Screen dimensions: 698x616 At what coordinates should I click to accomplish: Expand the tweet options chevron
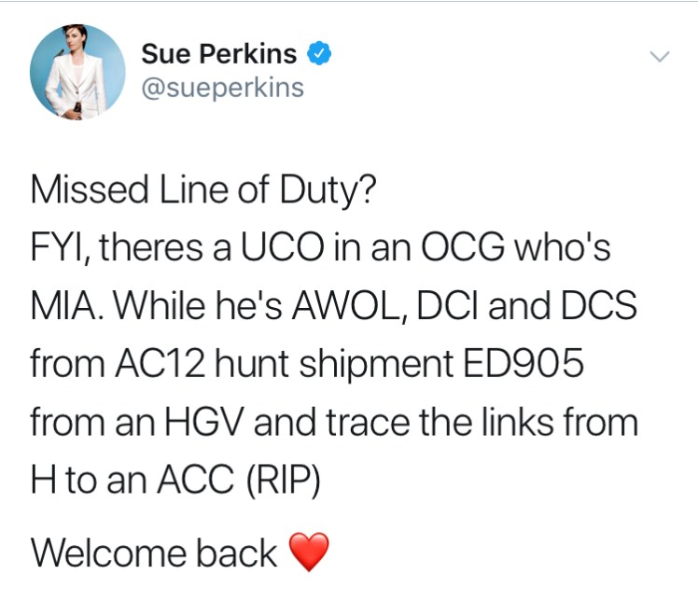659,57
